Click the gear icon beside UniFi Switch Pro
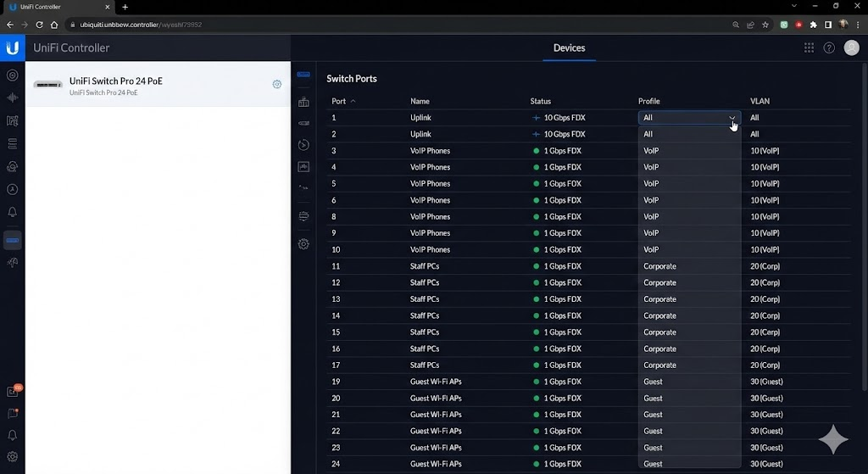Image resolution: width=868 pixels, height=474 pixels. 277,84
